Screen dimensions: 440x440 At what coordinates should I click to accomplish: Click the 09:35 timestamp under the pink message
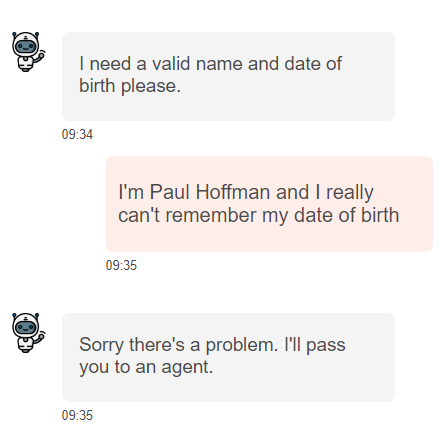pyautogui.click(x=121, y=265)
